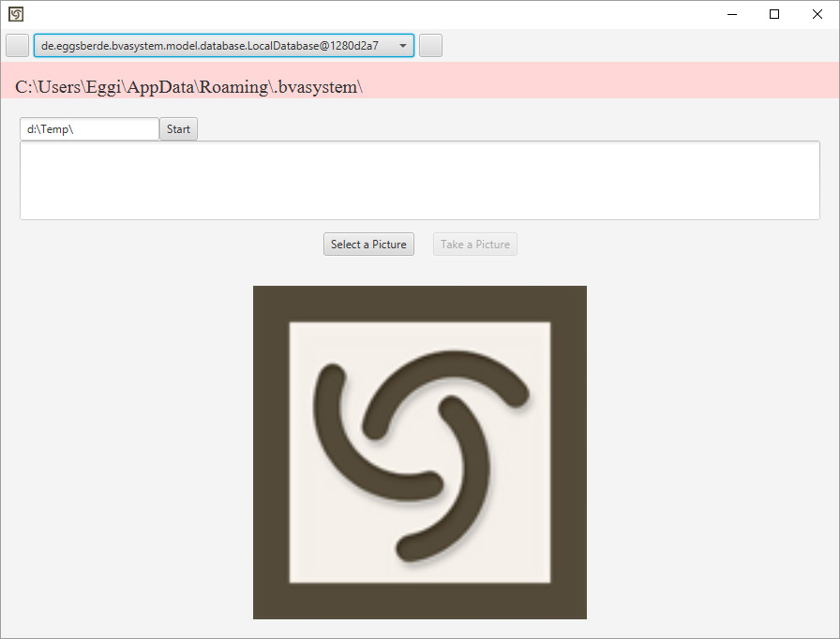The image size is (840, 639).
Task: Click the Start button
Action: [x=178, y=129]
